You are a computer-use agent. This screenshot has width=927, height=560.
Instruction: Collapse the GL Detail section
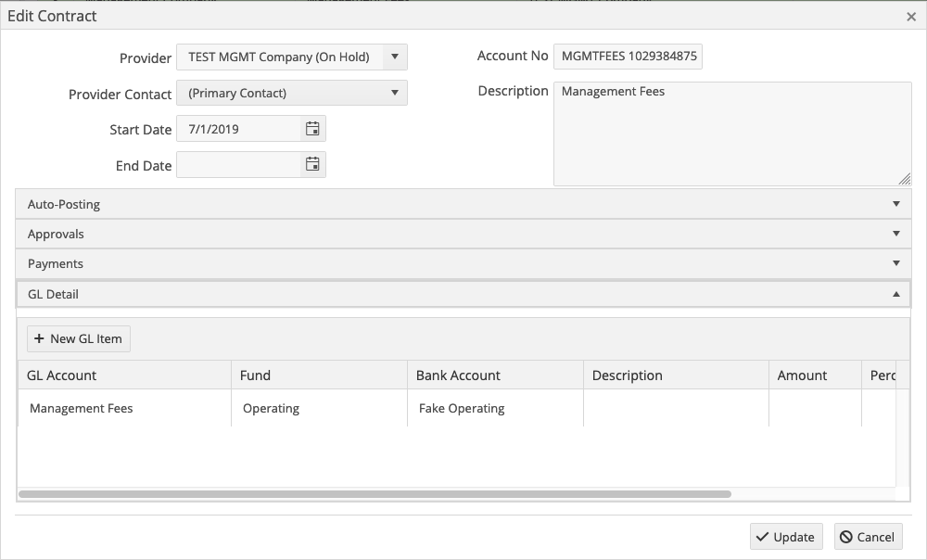pos(463,294)
